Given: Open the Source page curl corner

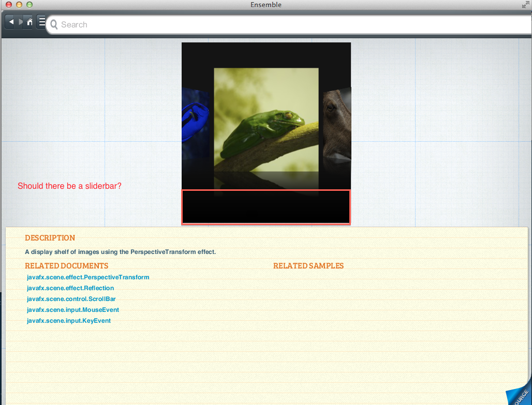Looking at the screenshot, I should tap(519, 394).
